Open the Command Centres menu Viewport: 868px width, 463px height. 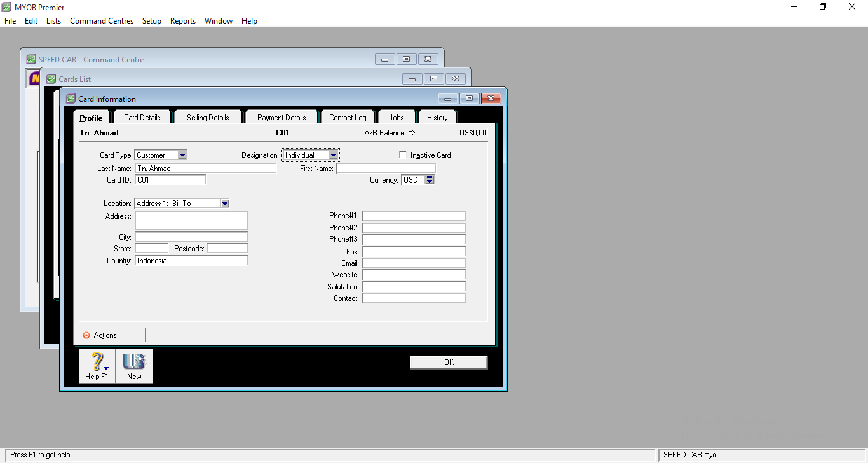point(102,21)
